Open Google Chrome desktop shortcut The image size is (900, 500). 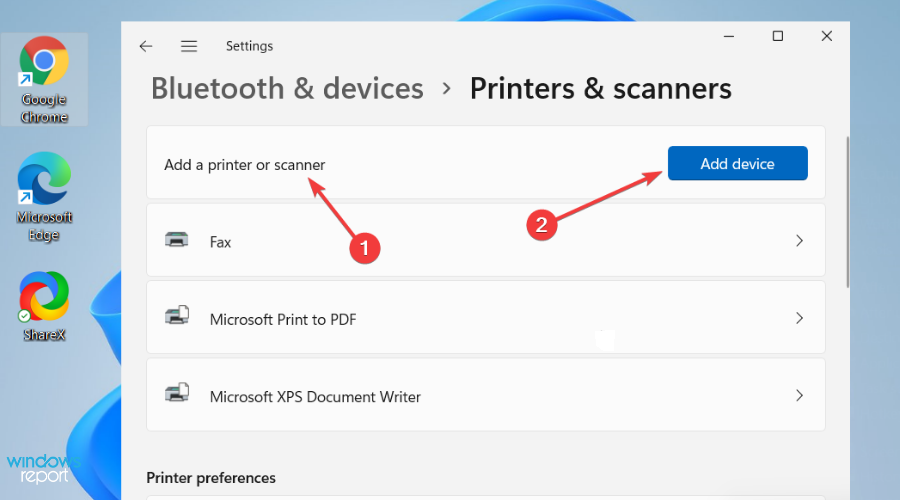coord(44,79)
